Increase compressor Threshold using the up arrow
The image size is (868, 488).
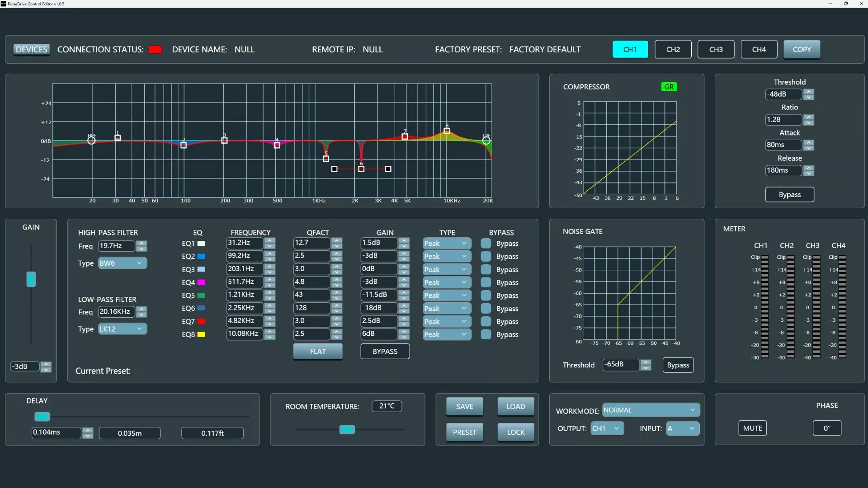pyautogui.click(x=809, y=92)
